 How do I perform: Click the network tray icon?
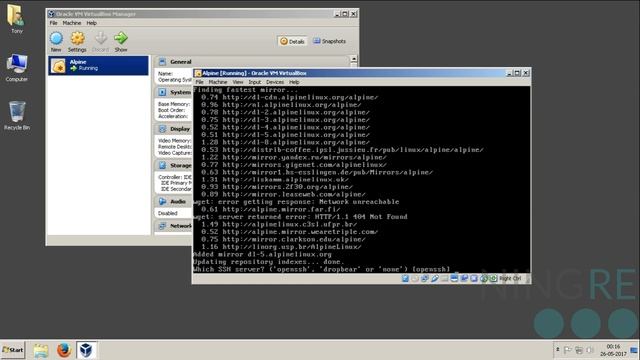579,350
